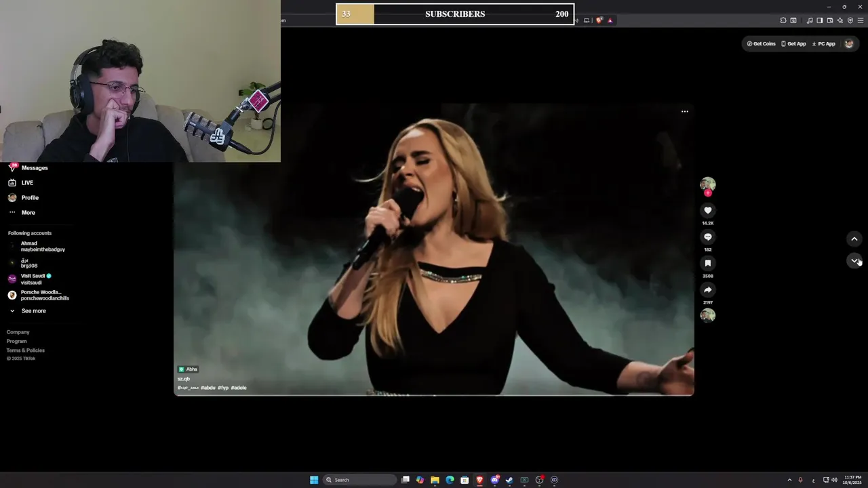
Task: Open File Explorer from the taskbar
Action: point(435,480)
